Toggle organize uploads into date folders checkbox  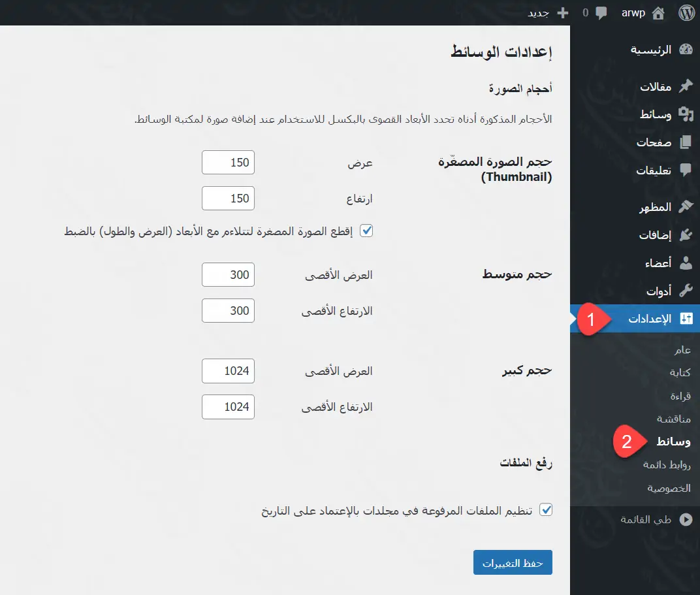[x=546, y=510]
